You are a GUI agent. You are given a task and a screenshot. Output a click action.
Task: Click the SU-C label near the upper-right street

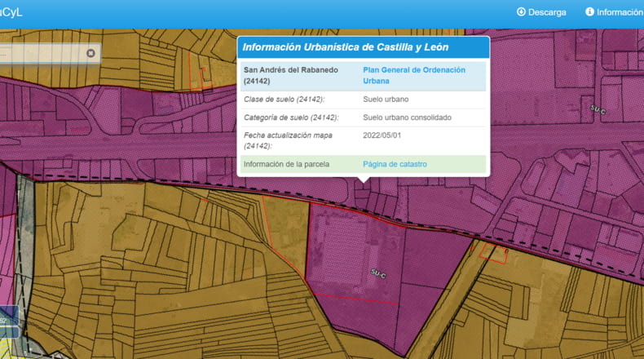(598, 110)
